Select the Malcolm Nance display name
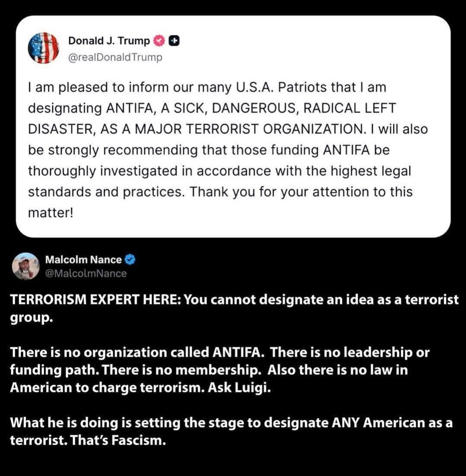466x476 pixels. (83, 260)
